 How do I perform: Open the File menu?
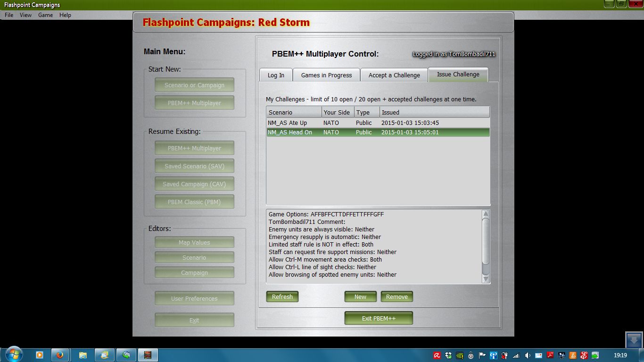point(9,15)
